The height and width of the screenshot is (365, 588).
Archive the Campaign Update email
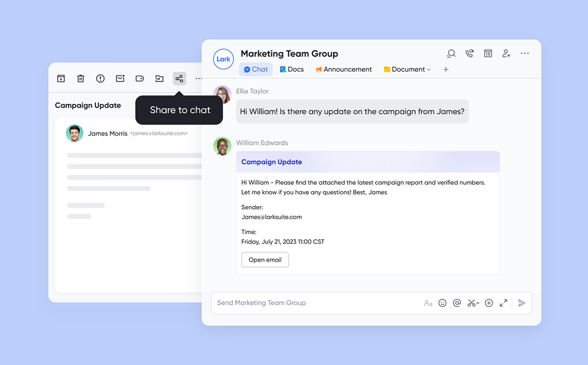coord(61,79)
